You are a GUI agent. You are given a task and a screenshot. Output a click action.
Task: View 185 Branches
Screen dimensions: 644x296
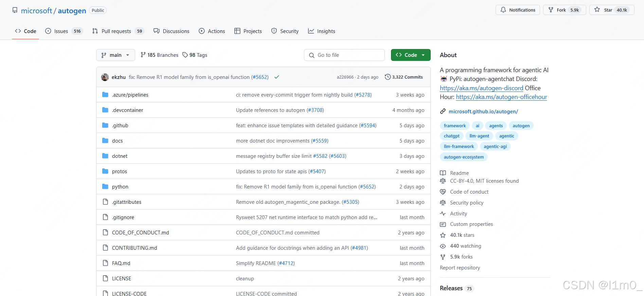pos(159,55)
